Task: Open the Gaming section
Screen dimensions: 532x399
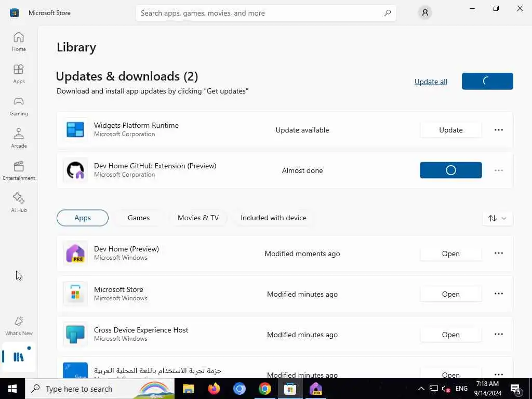Action: pos(19,106)
